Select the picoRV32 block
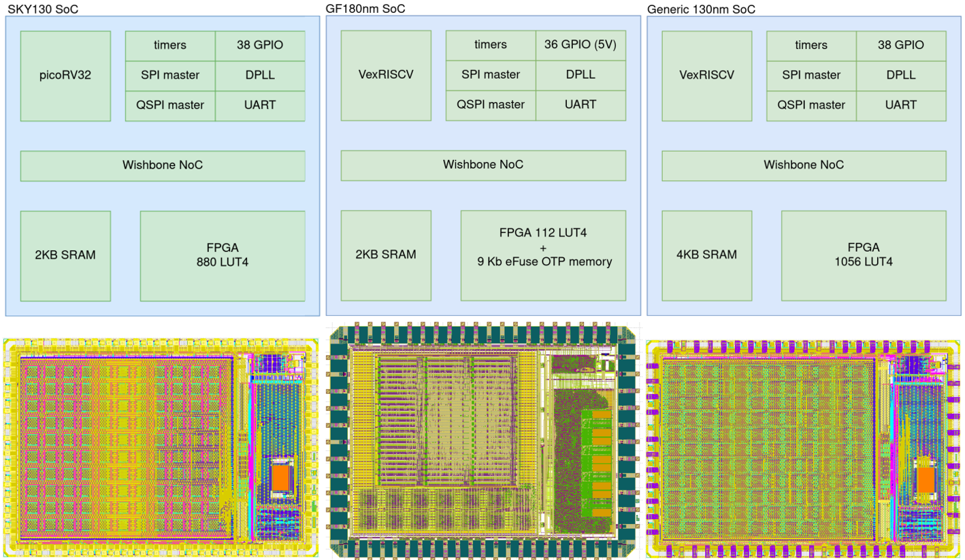Screen dimensions: 965x560 point(65,76)
